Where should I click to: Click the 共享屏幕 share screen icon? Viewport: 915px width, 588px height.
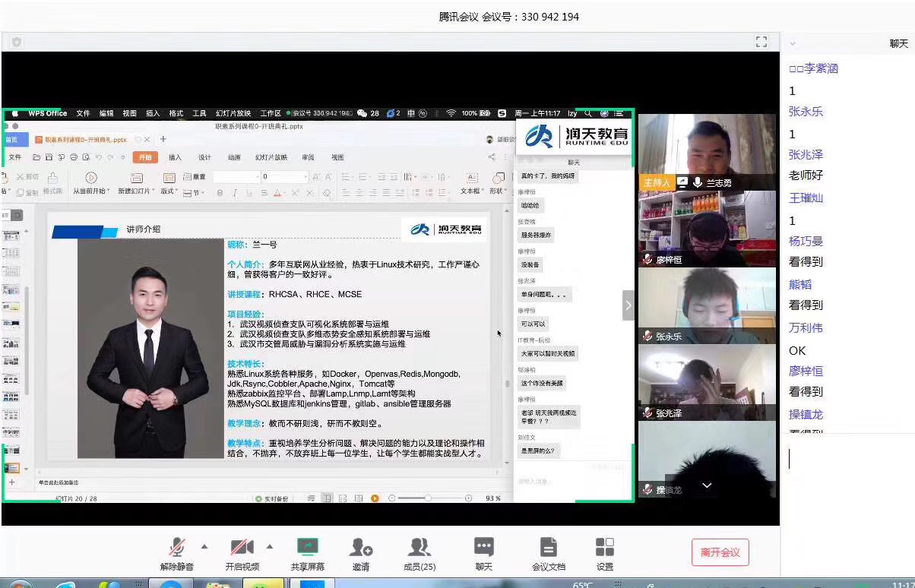coord(307,547)
